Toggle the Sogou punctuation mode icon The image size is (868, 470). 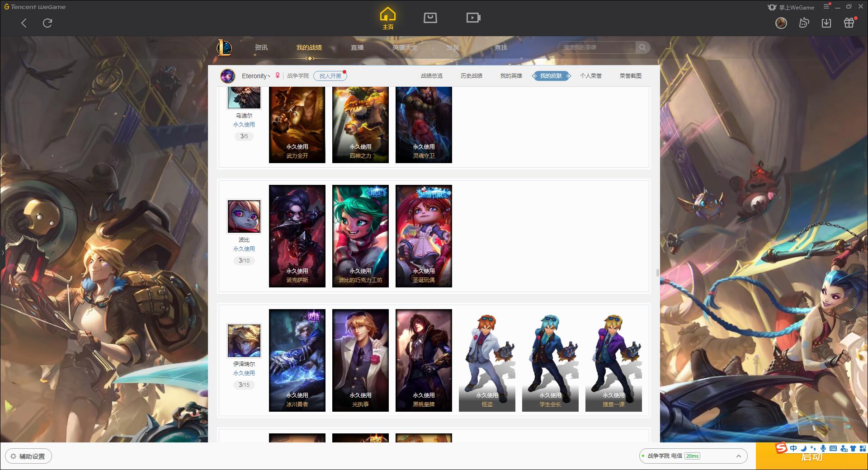coord(813,448)
